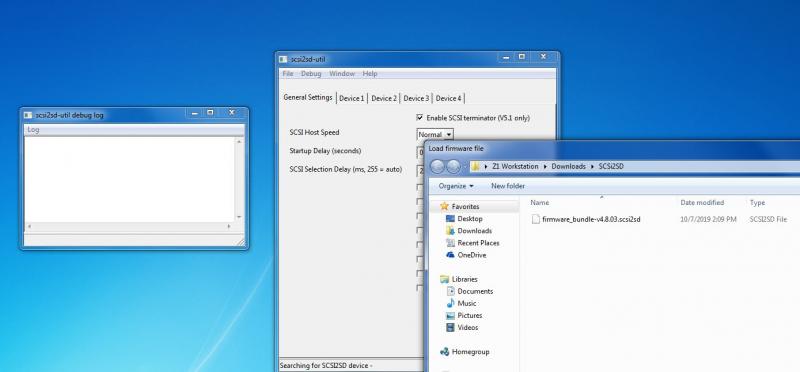Click the Log header in debug log window
This screenshot has height=372, width=800.
[33, 130]
